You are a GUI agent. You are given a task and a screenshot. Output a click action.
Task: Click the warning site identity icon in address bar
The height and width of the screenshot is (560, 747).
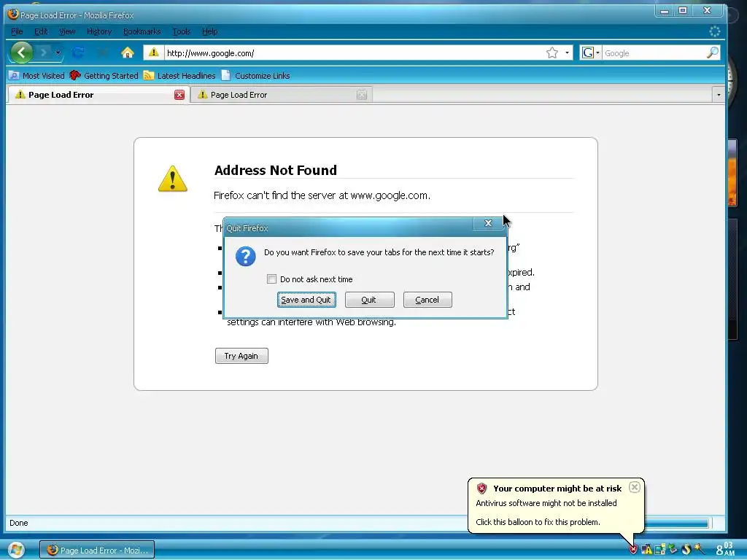153,52
